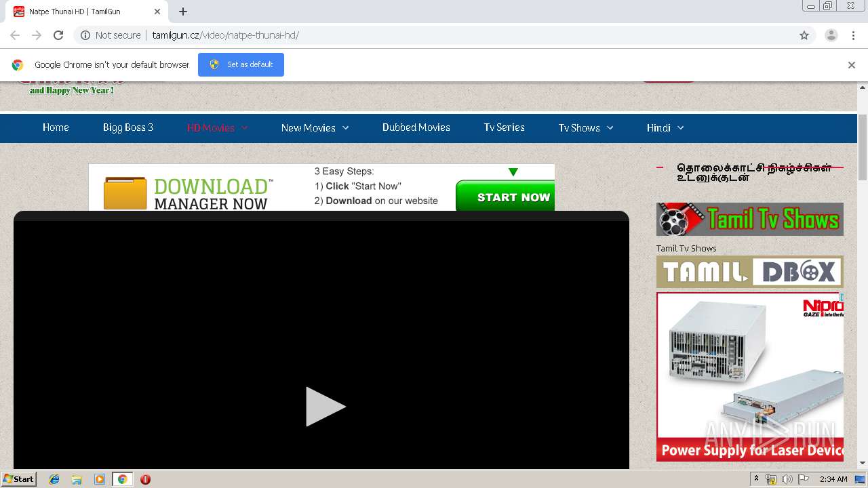Open the file explorer taskbar icon

pos(77,479)
